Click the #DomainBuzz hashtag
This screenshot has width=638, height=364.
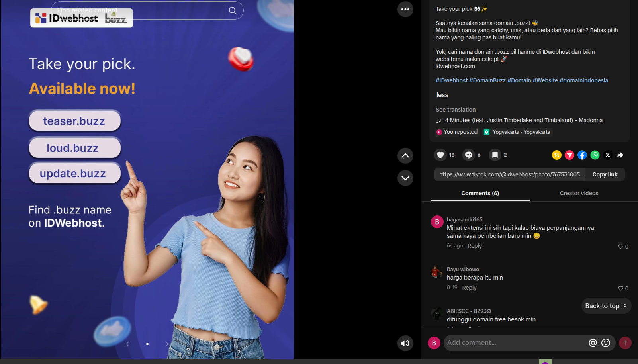[x=487, y=80]
